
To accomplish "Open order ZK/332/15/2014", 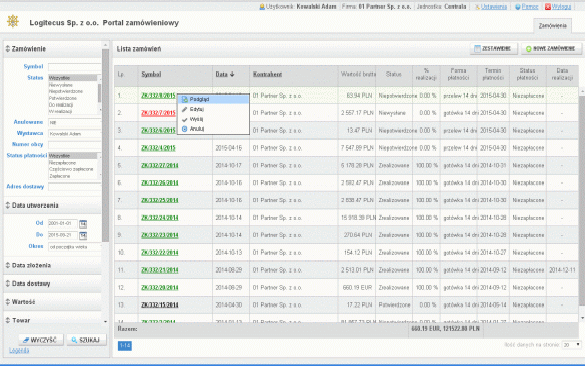I will [160, 305].
